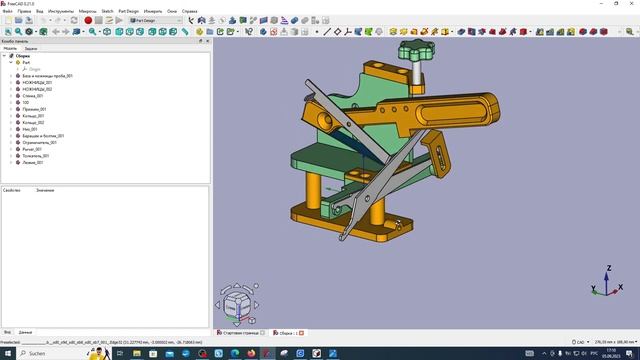Viewport: 640px width, 360px height.
Task: Measure distance with the ruler icon
Action: click(185, 32)
